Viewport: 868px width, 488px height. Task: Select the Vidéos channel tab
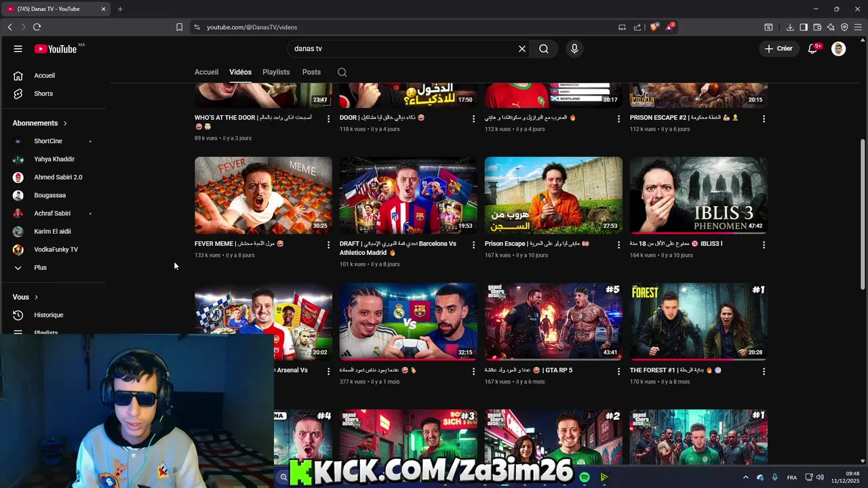(x=240, y=72)
